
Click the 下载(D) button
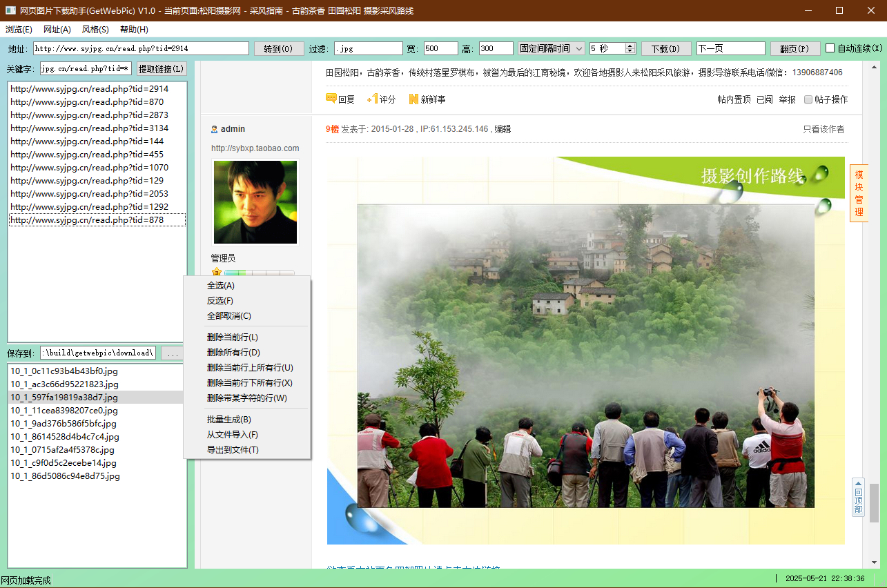[666, 48]
